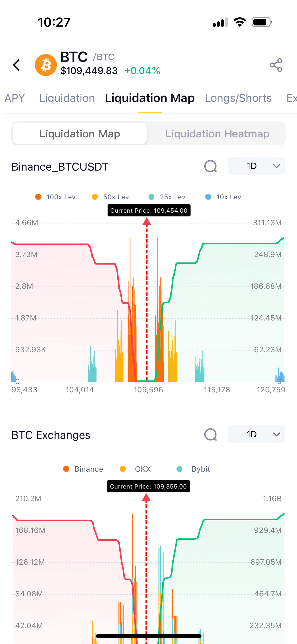Toggle the 50x Lev. legend series
The image size is (297, 644).
111,197
